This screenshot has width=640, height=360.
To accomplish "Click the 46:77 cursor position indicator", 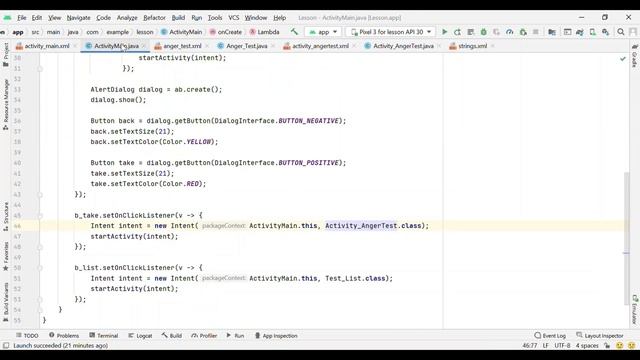I will [529, 345].
